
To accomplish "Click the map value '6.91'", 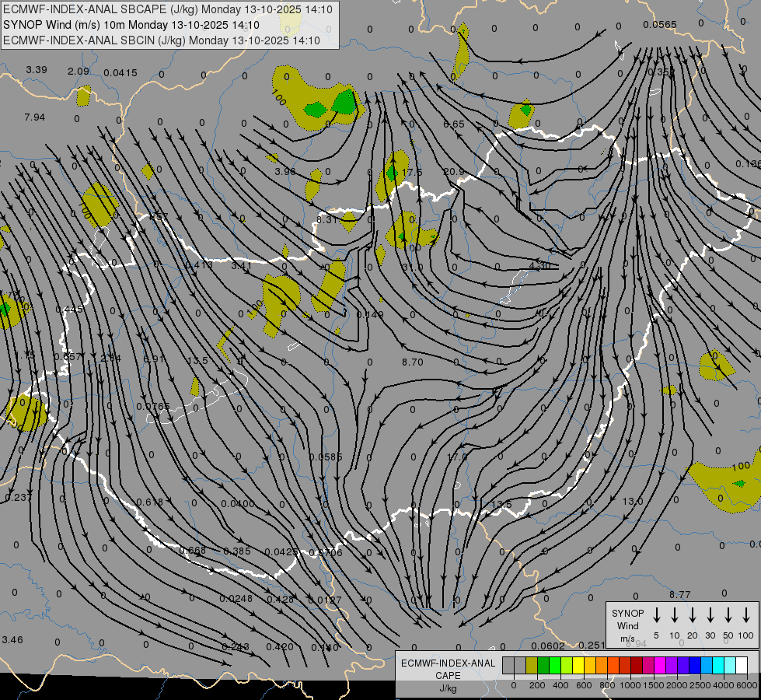I will 154,359.
